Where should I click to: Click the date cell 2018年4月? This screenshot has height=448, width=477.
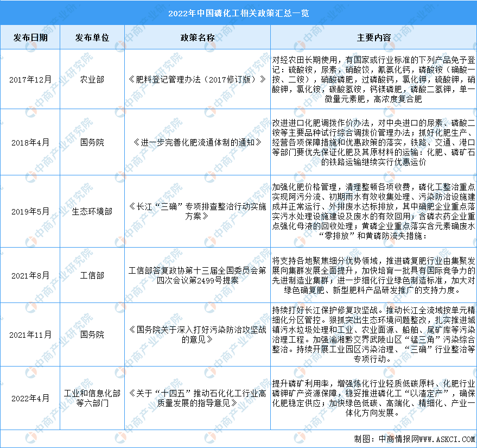pos(30,142)
